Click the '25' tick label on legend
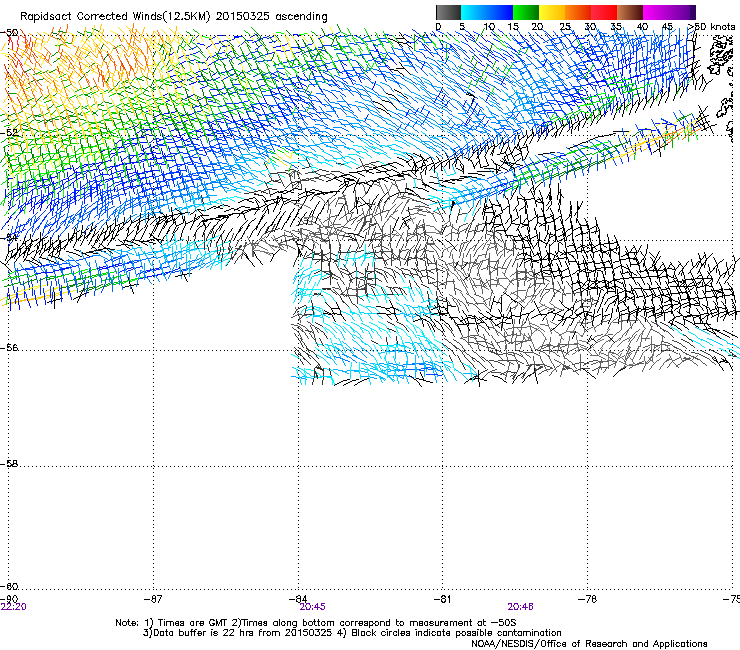Viewport: 740px width, 650px height. click(x=565, y=27)
